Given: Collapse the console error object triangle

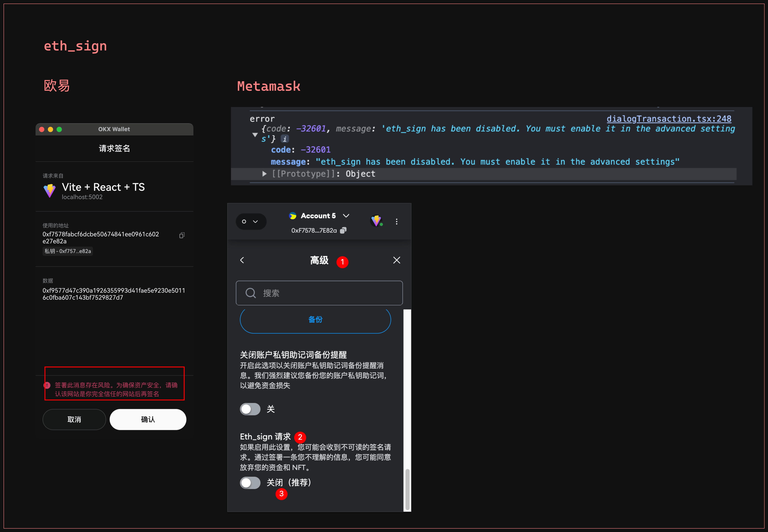Looking at the screenshot, I should (x=255, y=135).
